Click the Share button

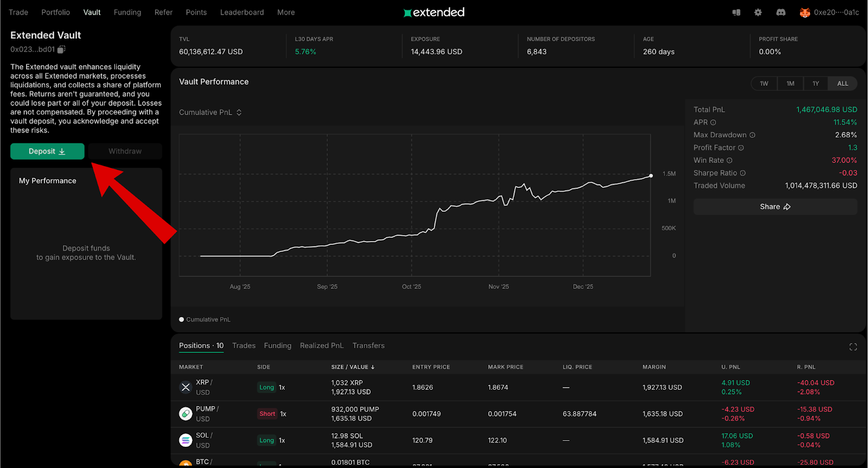(x=775, y=207)
